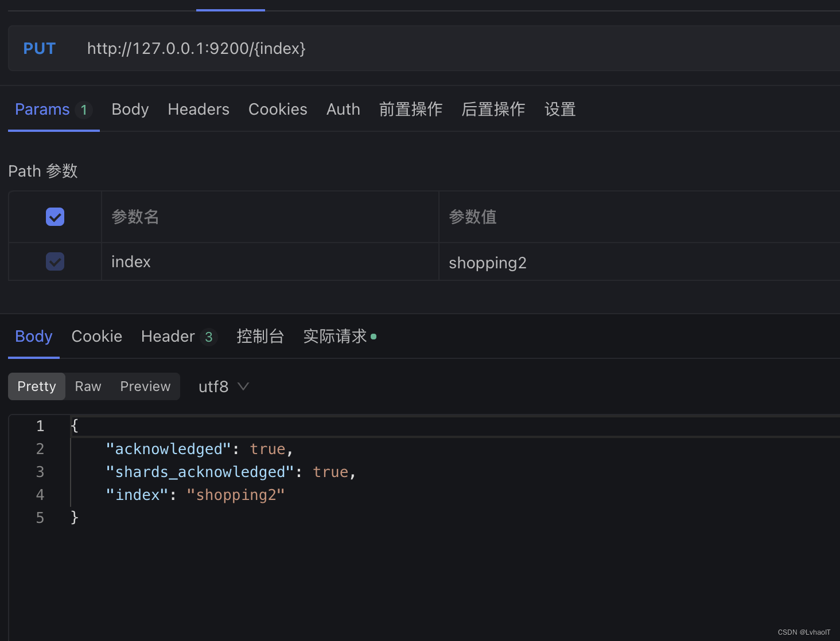
Task: Open the Cookies tab
Action: coord(278,109)
